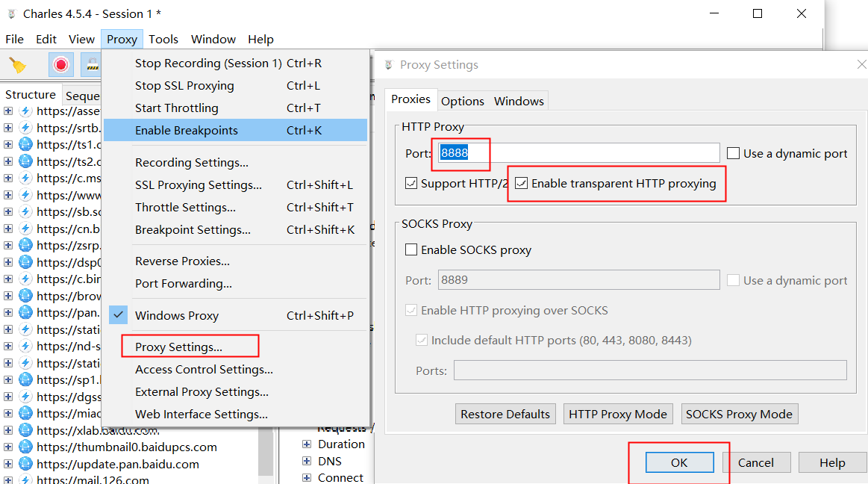This screenshot has width=868, height=484.
Task: Open the Proxies tab
Action: point(410,99)
